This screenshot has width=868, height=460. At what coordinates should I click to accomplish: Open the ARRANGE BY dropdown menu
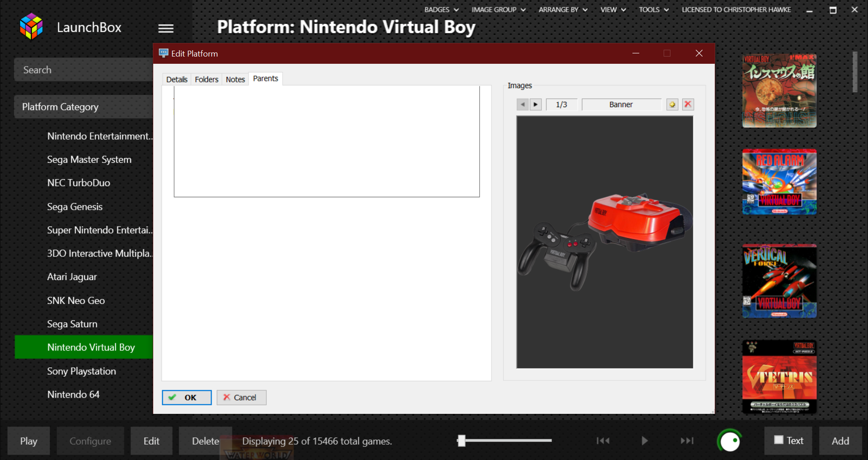(x=563, y=9)
